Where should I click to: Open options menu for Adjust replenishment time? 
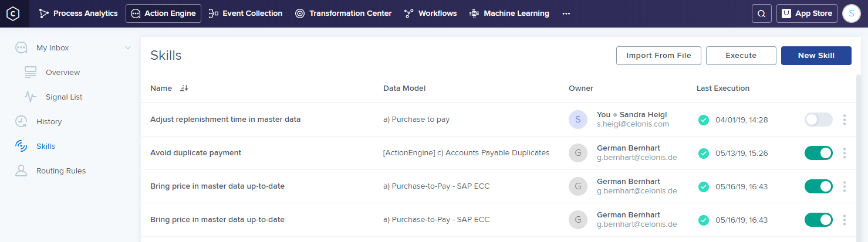(x=845, y=120)
